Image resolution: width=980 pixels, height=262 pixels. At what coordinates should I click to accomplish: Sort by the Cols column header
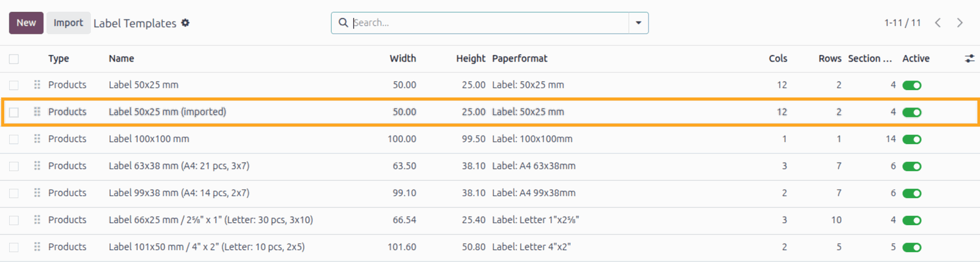pyautogui.click(x=778, y=59)
